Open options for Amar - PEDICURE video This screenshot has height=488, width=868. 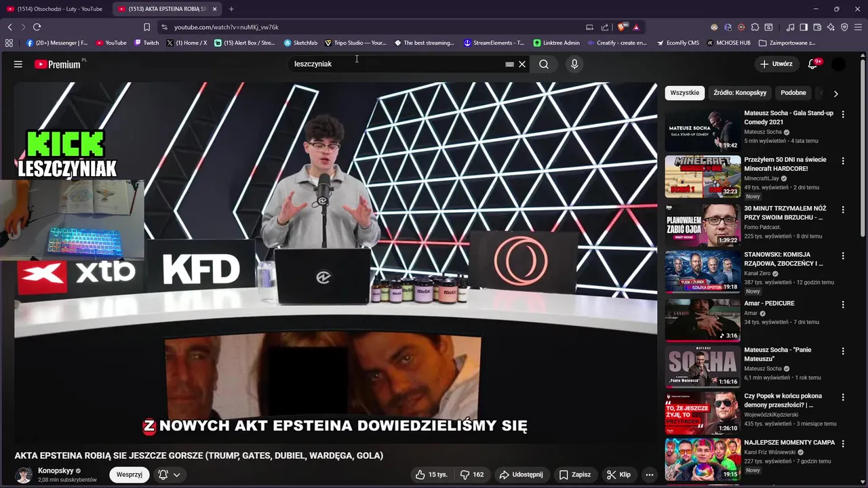843,304
